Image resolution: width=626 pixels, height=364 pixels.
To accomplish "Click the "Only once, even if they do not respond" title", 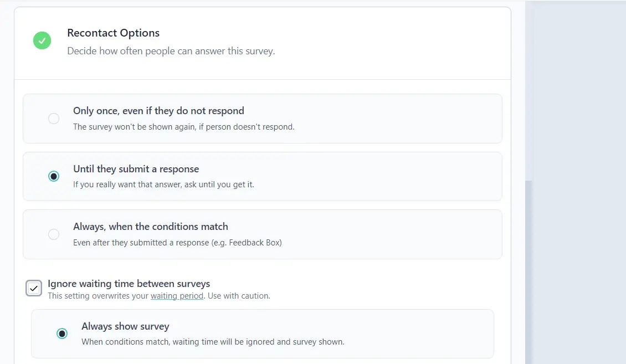I will pos(158,111).
